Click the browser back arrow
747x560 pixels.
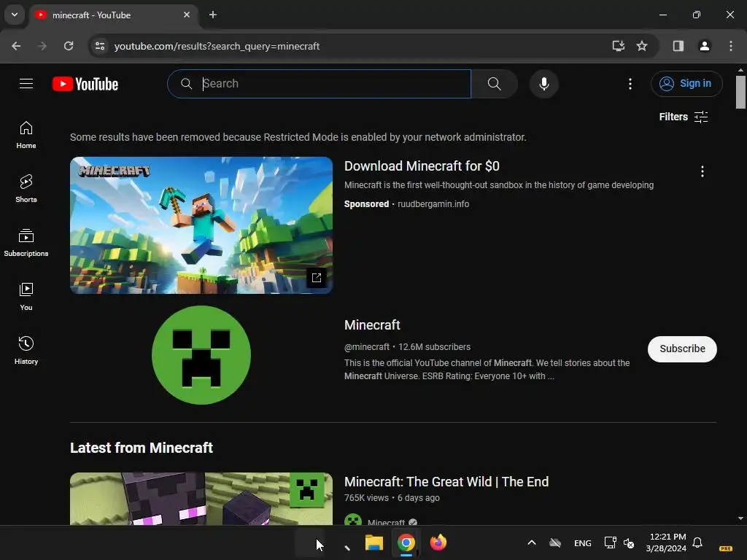(x=16, y=46)
